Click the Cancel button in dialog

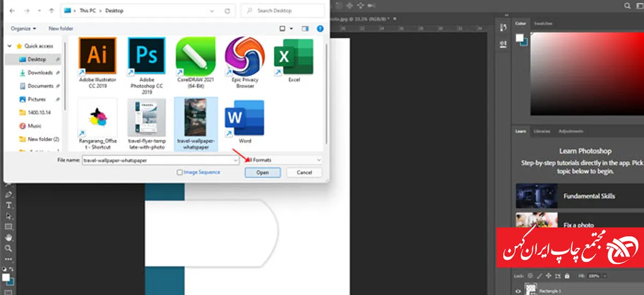tap(304, 173)
